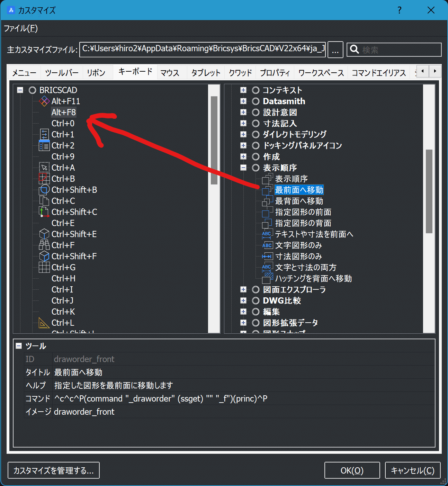The image size is (448, 486).
Task: Click the help question mark button
Action: [x=400, y=10]
